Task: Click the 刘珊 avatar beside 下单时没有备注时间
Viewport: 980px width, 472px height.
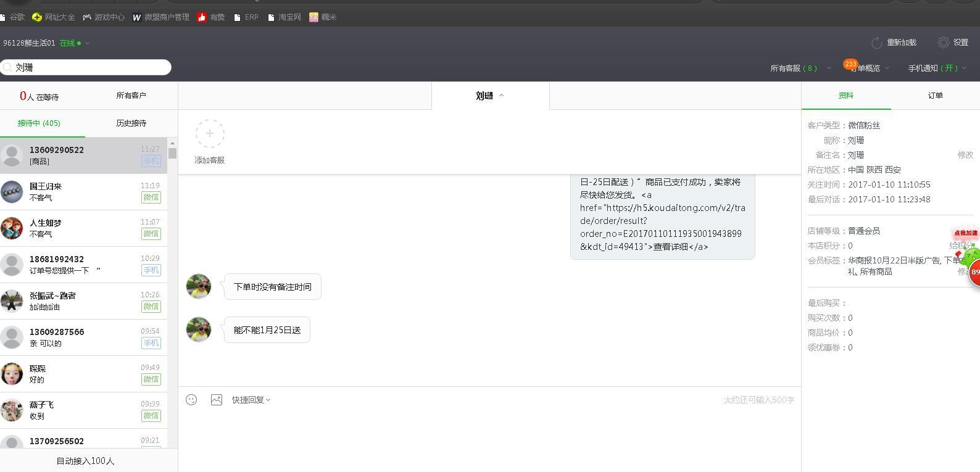Action: tap(199, 286)
